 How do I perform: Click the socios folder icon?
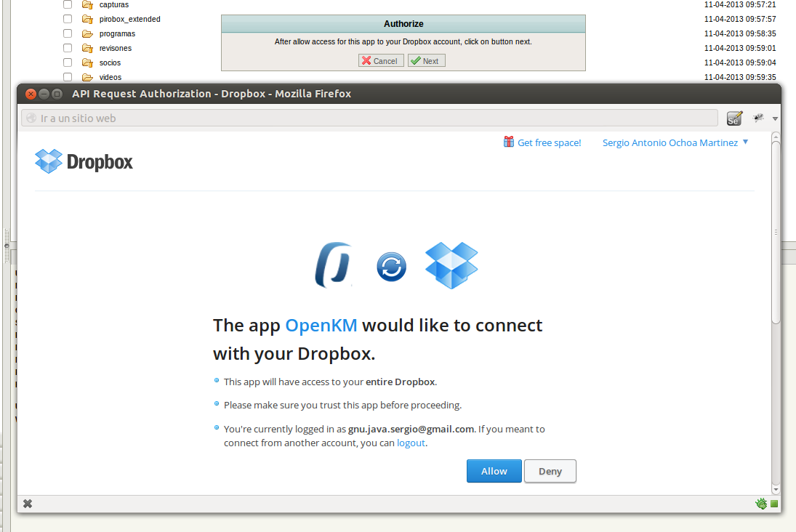coord(87,63)
